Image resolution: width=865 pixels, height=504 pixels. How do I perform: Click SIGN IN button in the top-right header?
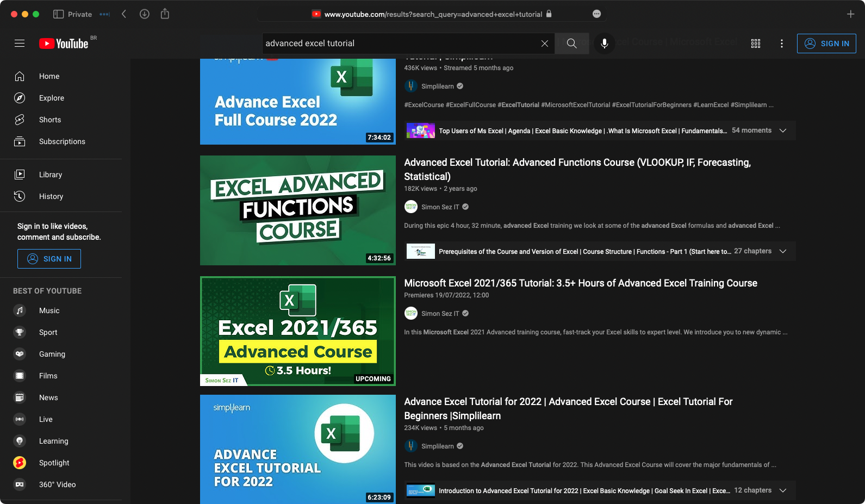pos(826,43)
